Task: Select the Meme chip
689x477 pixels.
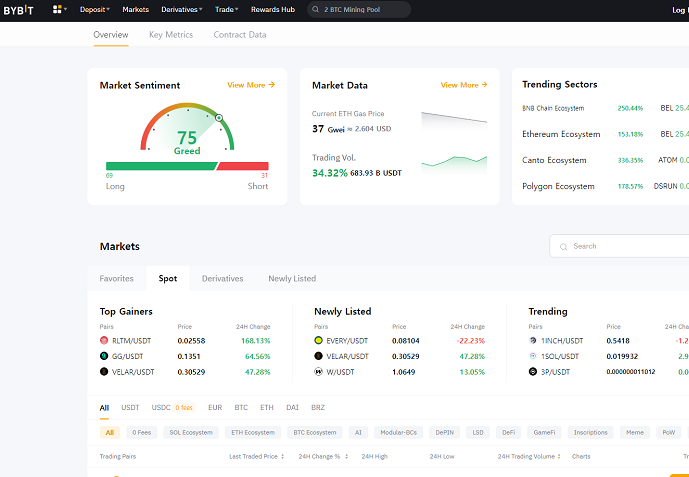Action: [x=635, y=433]
